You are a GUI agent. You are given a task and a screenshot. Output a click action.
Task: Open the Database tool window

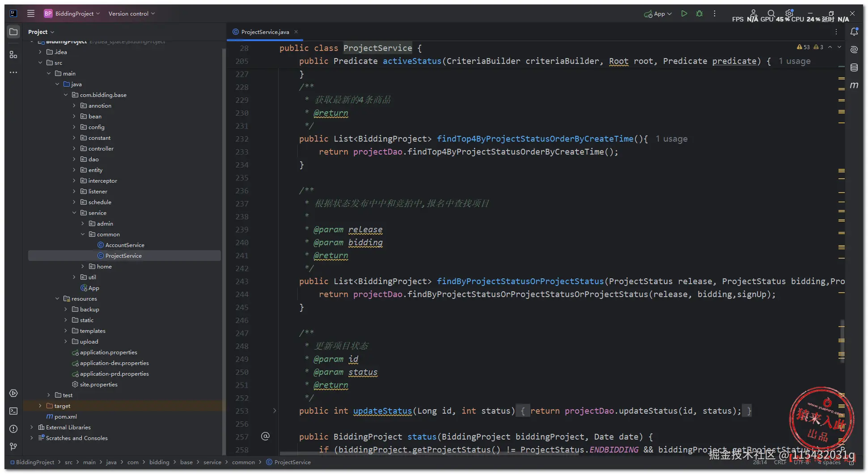(x=854, y=67)
